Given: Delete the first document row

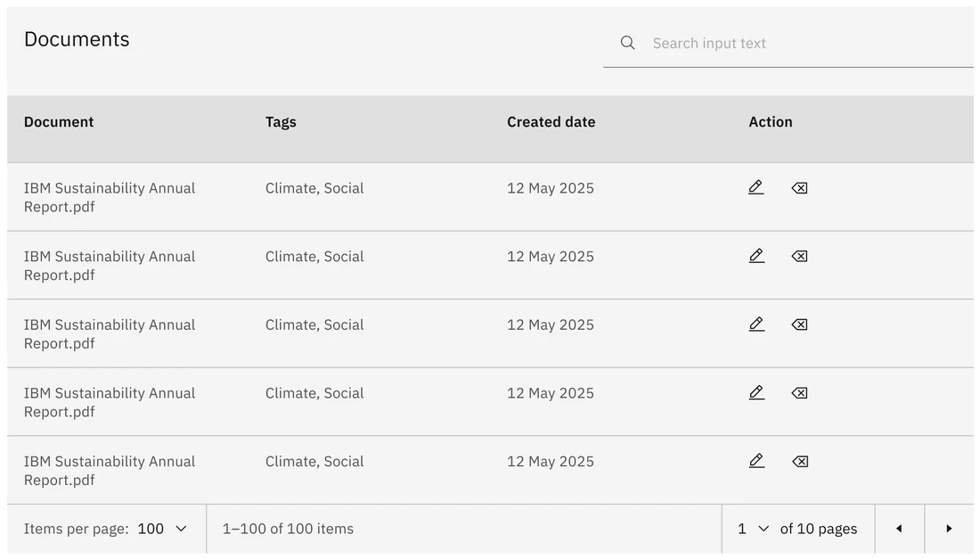Looking at the screenshot, I should click(x=799, y=188).
